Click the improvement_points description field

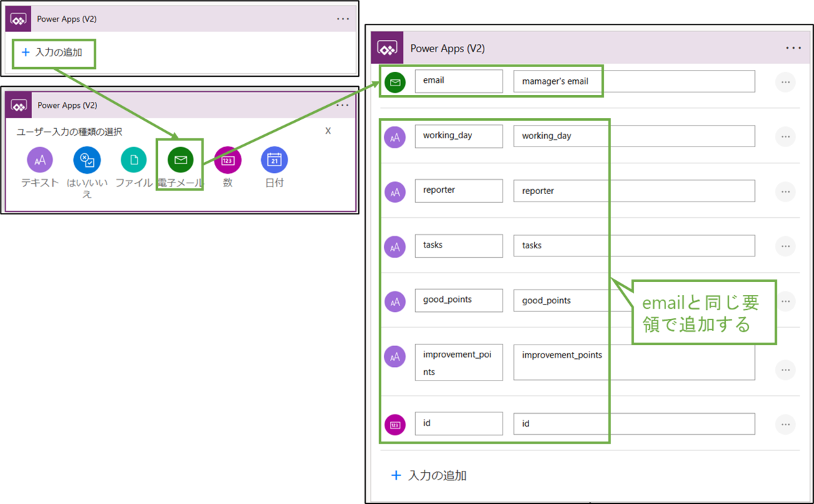tap(634, 362)
